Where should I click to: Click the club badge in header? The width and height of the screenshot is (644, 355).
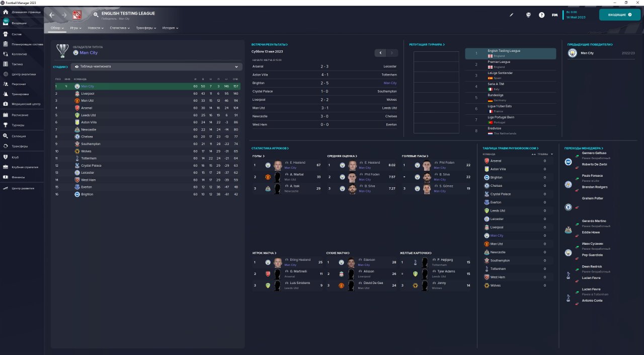77,15
